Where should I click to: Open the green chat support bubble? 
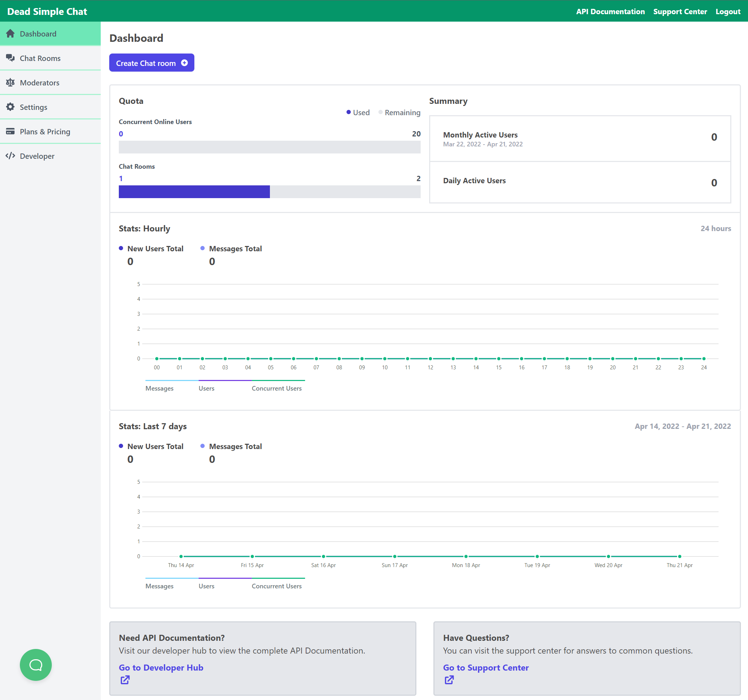[x=36, y=665]
